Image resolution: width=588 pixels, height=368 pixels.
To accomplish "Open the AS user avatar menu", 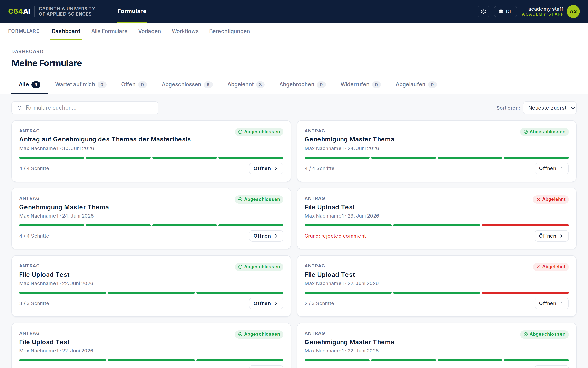I will tap(573, 11).
